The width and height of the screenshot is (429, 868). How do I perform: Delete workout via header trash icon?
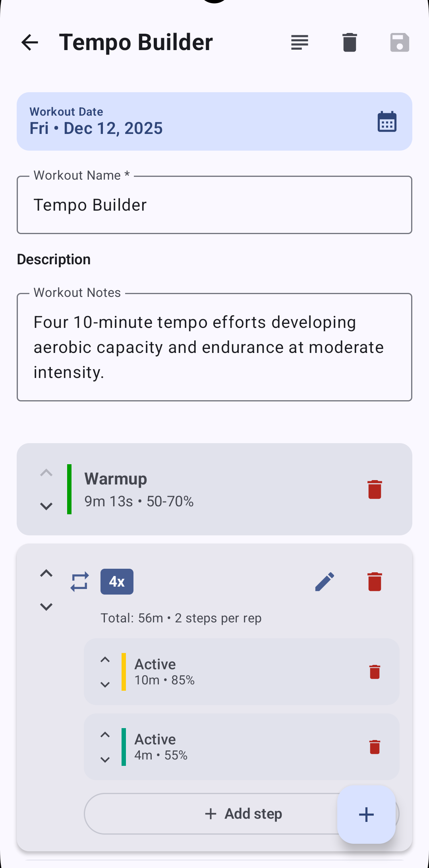click(350, 43)
